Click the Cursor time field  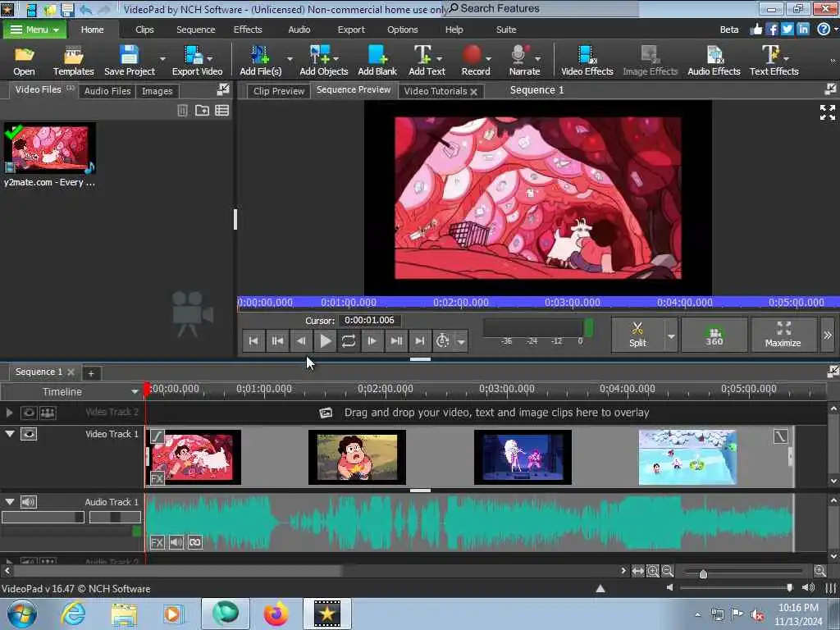tap(370, 321)
